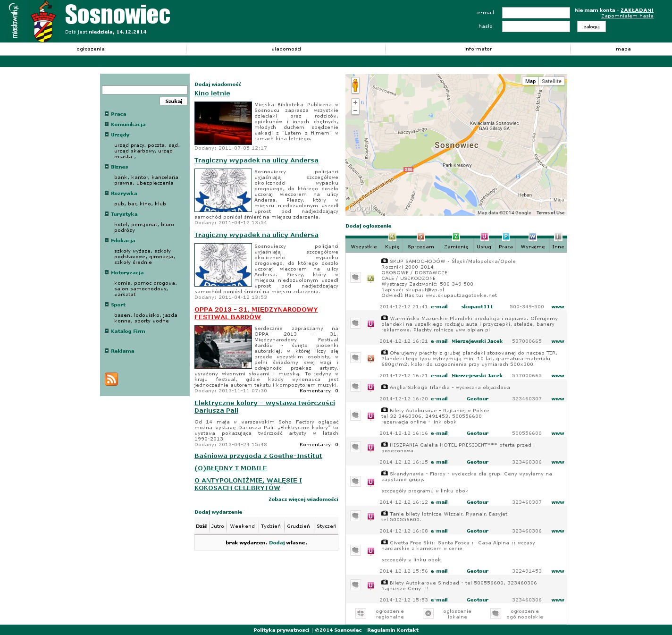Open the Kino letnie article link
Screen dimensions: 672x635
click(x=212, y=93)
